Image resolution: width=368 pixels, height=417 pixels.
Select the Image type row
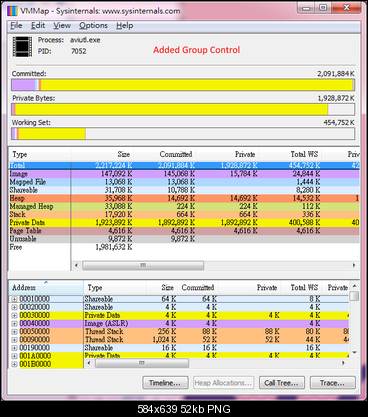184,174
